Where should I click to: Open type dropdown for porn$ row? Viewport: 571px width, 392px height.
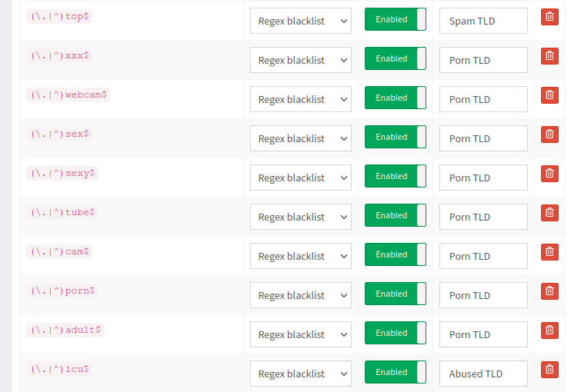coord(301,296)
